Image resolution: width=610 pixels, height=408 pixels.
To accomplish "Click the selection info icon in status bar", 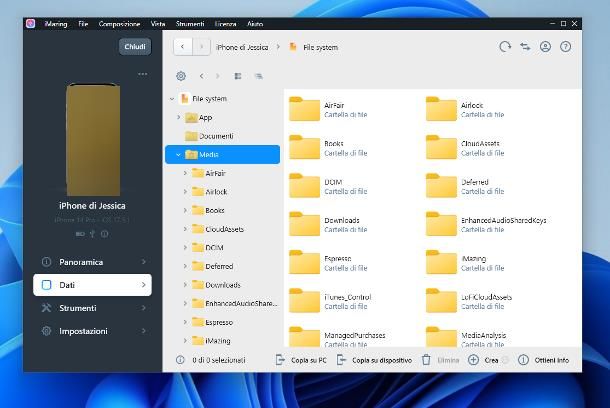I will point(180,360).
